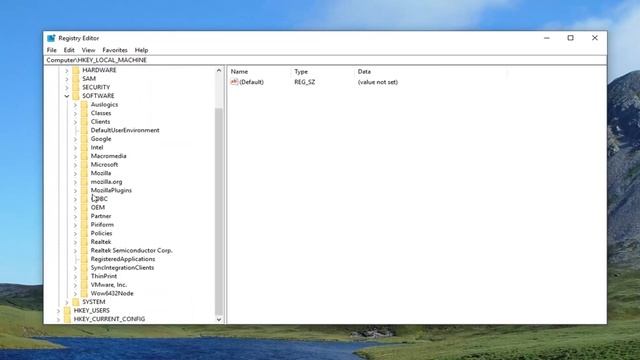
Task: Maximize the Registry Editor window
Action: tap(571, 38)
